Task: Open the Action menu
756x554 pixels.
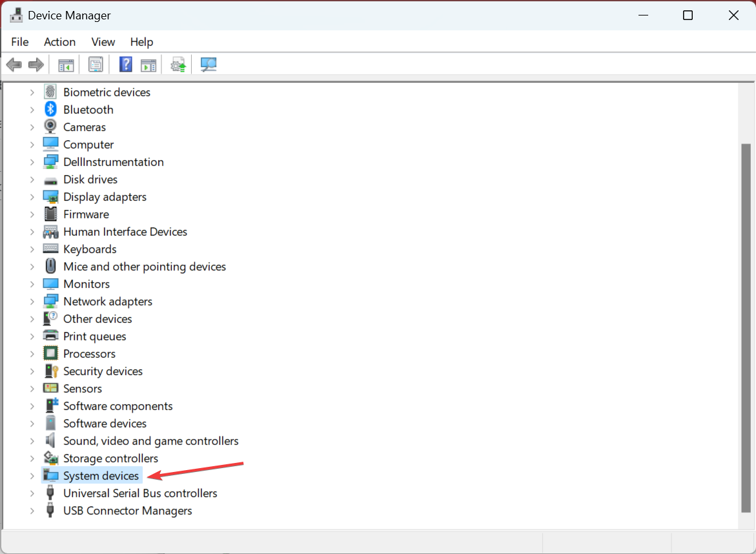Action: click(x=60, y=42)
